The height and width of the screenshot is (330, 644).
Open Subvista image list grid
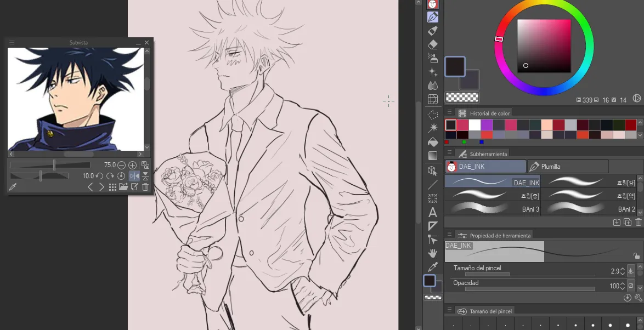tap(112, 187)
